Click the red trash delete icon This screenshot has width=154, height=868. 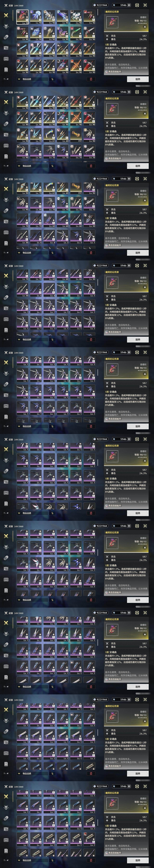[x=91, y=79]
